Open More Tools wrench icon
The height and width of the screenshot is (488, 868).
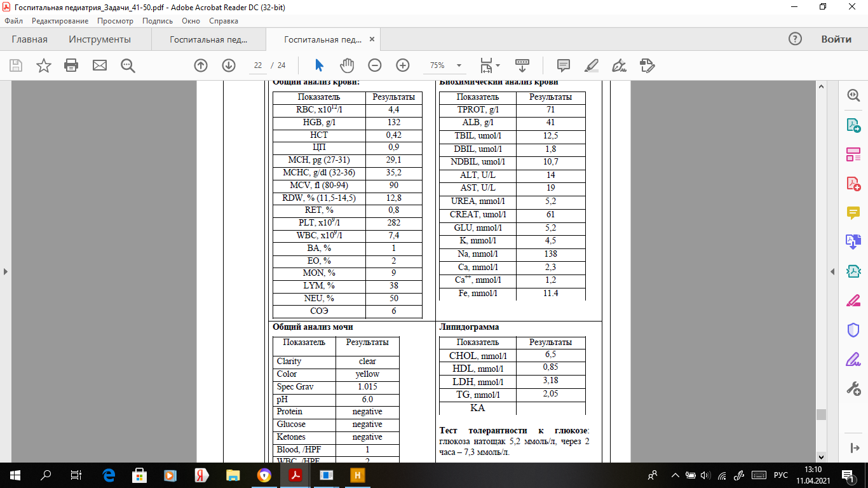pyautogui.click(x=853, y=388)
